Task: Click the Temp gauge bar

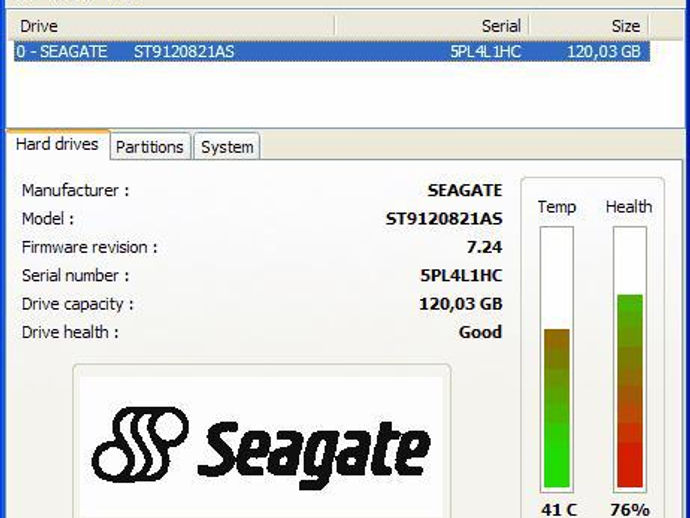Action: click(x=557, y=360)
